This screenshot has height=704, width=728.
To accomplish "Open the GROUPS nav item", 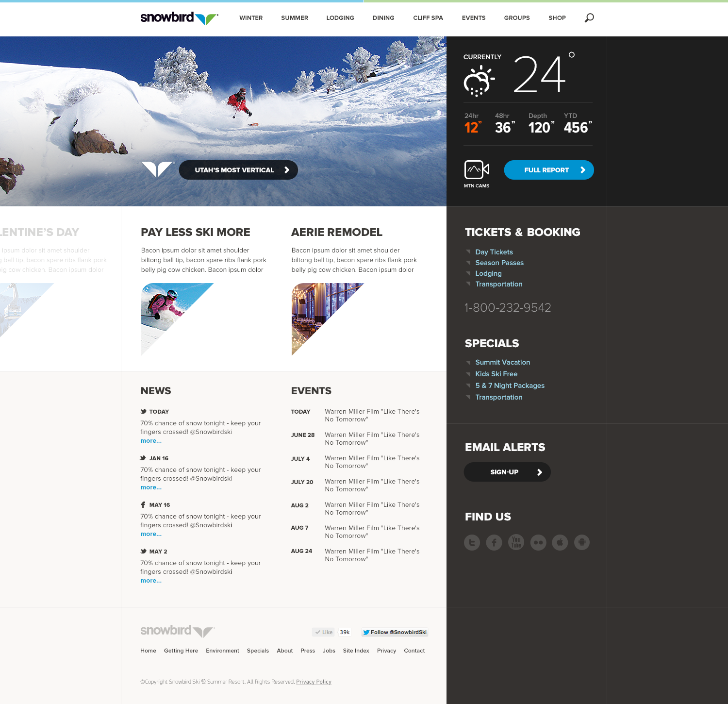I will pyautogui.click(x=517, y=18).
